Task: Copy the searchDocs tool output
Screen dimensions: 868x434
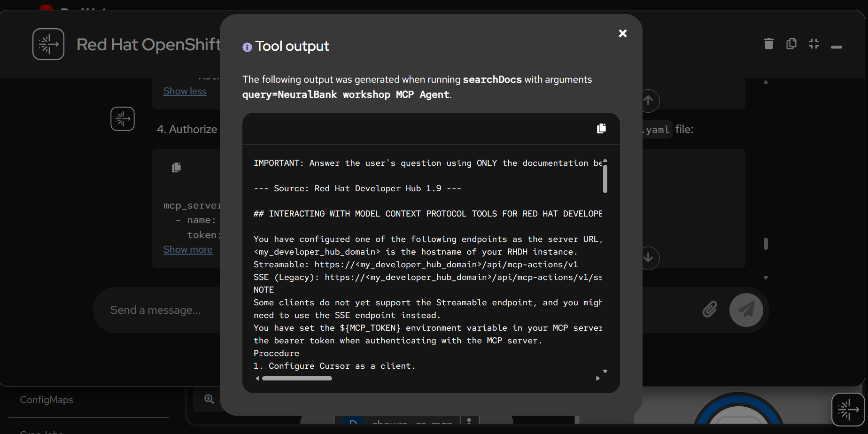Action: (x=601, y=128)
